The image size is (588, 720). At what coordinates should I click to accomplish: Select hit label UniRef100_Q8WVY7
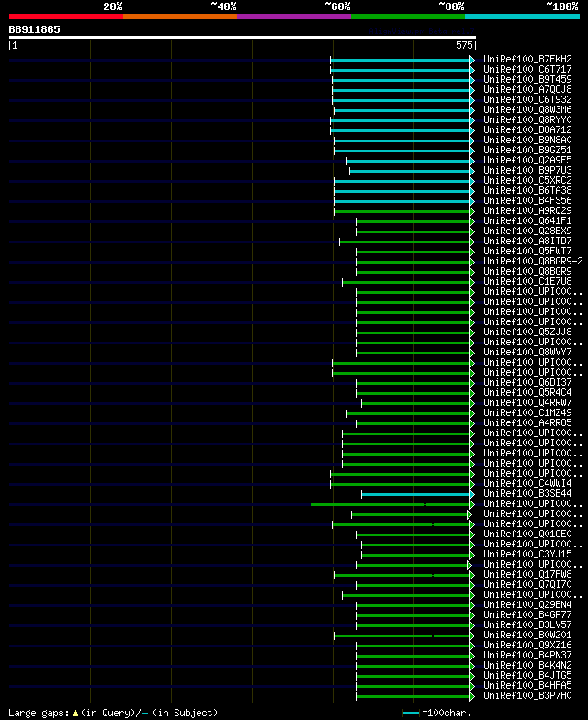coord(527,353)
